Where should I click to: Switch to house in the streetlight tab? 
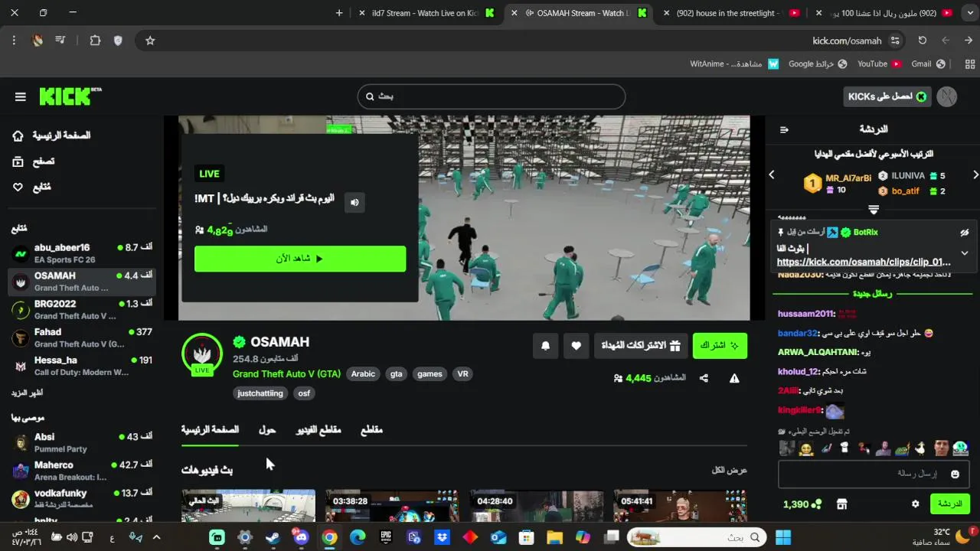727,13
